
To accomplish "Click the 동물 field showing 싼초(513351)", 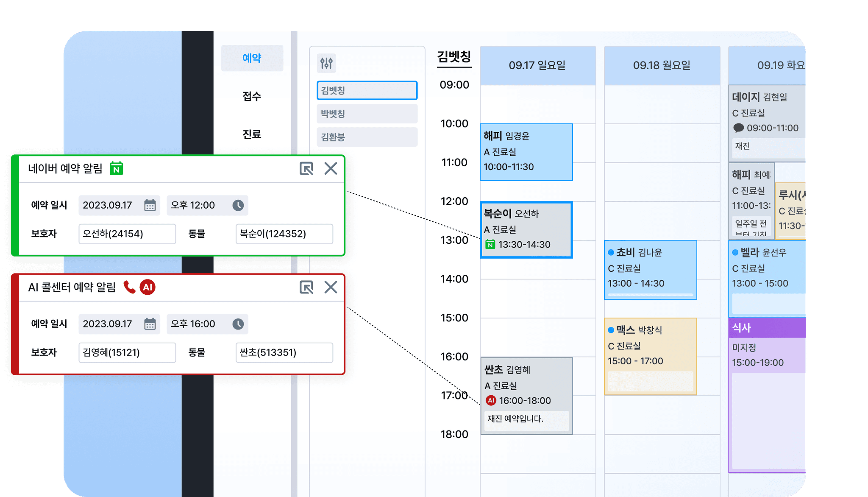I will (x=284, y=353).
